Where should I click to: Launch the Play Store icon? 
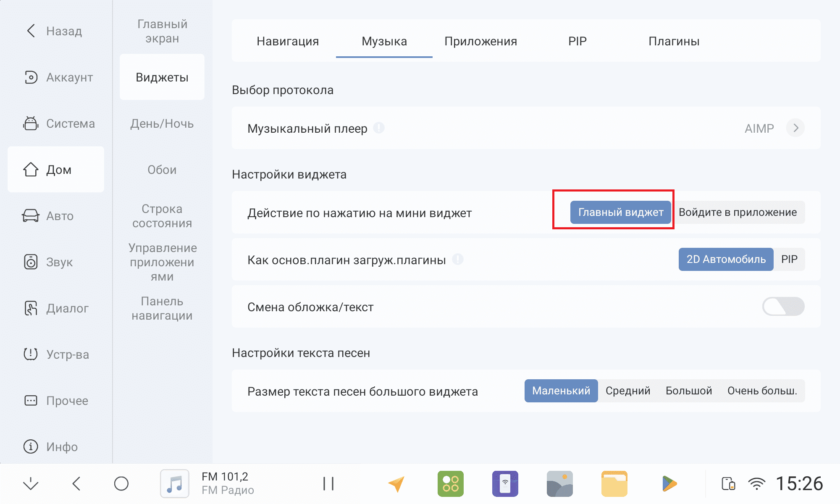point(669,484)
